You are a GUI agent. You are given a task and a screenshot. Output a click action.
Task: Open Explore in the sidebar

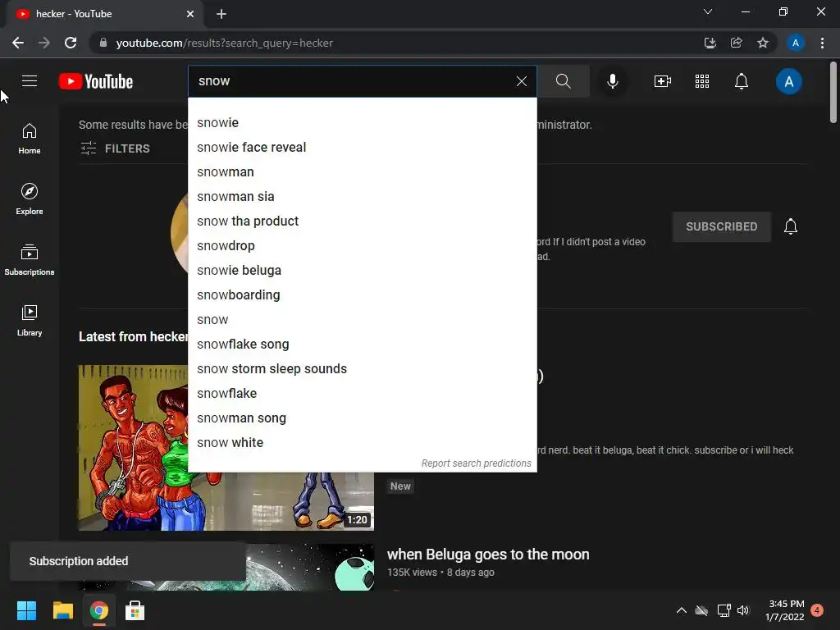(x=30, y=199)
